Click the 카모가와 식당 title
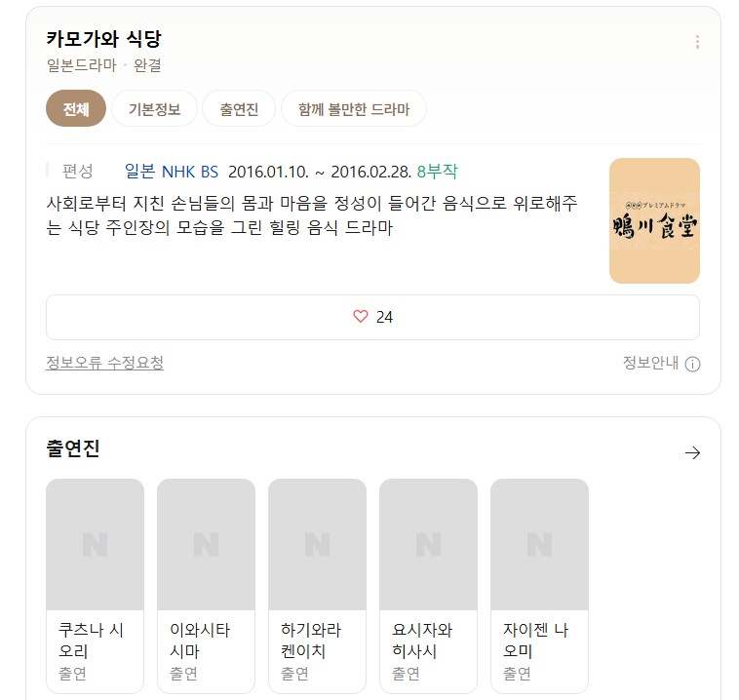The image size is (739, 700). 103,39
